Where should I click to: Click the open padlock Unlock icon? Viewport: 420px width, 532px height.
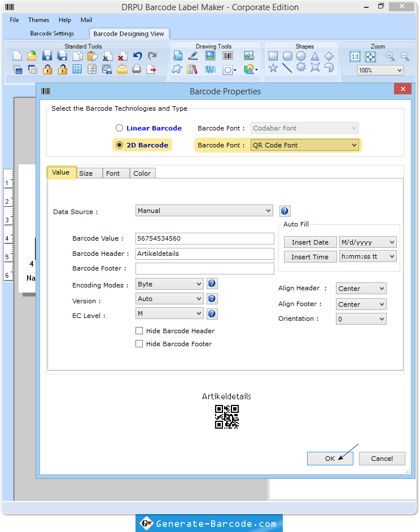tap(63, 69)
